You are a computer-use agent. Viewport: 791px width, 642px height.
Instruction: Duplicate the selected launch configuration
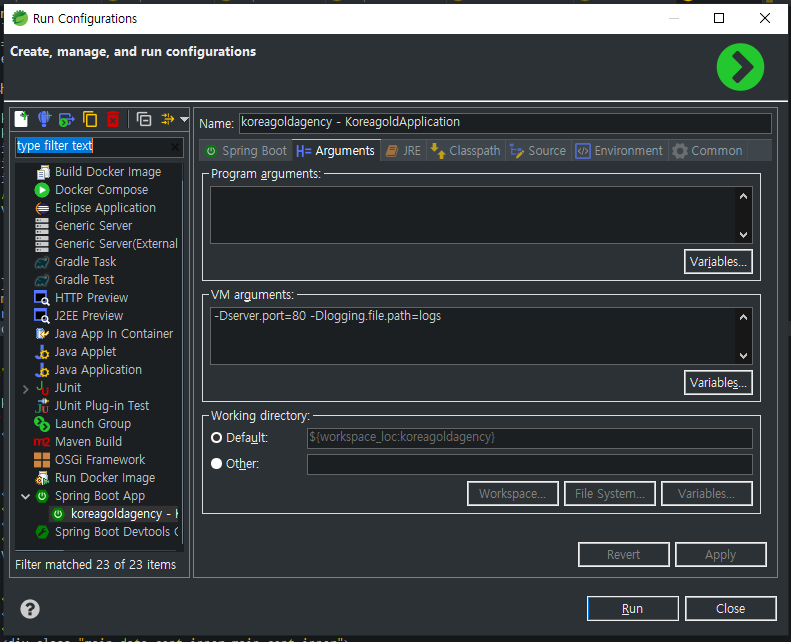click(x=90, y=119)
